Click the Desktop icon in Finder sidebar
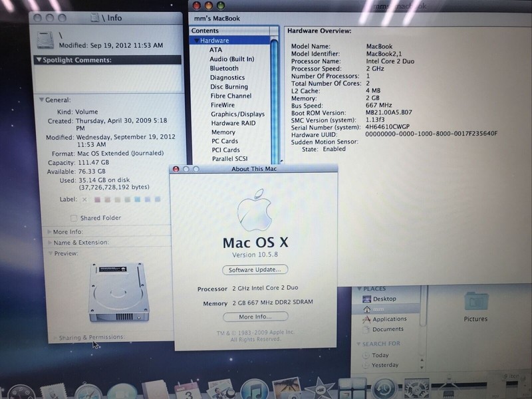Screen dimensions: 532x399 click(366, 299)
